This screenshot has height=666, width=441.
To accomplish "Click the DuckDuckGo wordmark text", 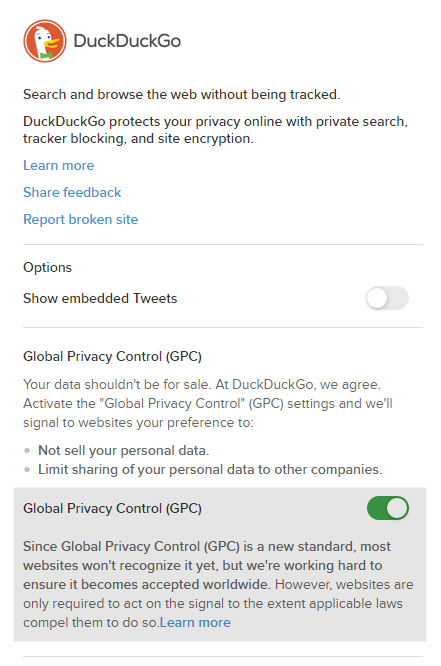I will [127, 41].
